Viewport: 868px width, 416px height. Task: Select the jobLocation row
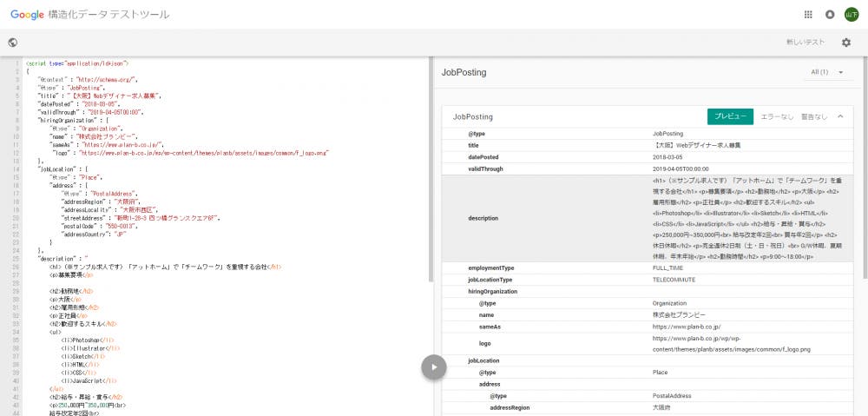click(484, 360)
